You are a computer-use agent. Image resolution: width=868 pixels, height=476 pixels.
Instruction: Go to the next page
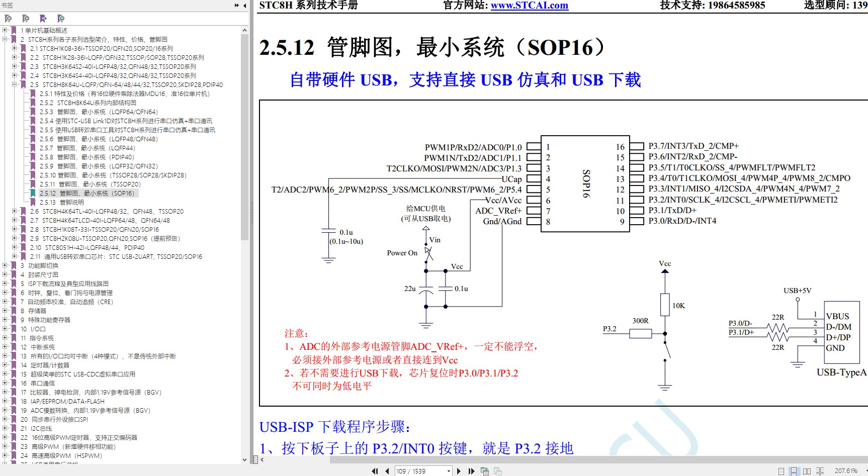pos(459,471)
